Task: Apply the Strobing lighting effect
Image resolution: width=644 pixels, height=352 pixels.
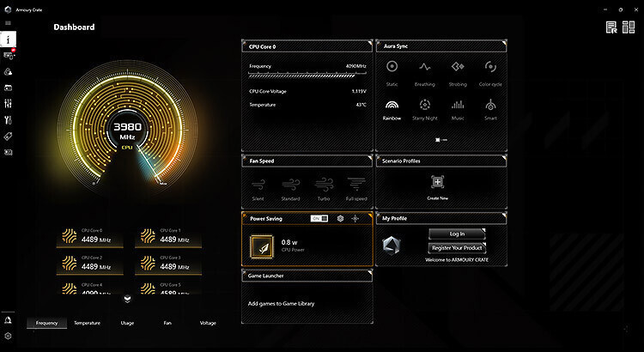Action: [x=458, y=67]
